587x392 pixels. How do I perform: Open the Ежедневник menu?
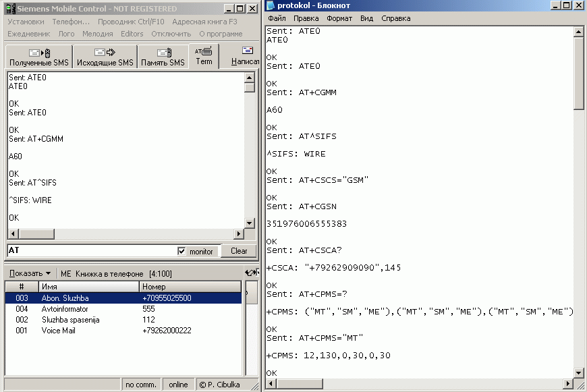click(x=29, y=34)
